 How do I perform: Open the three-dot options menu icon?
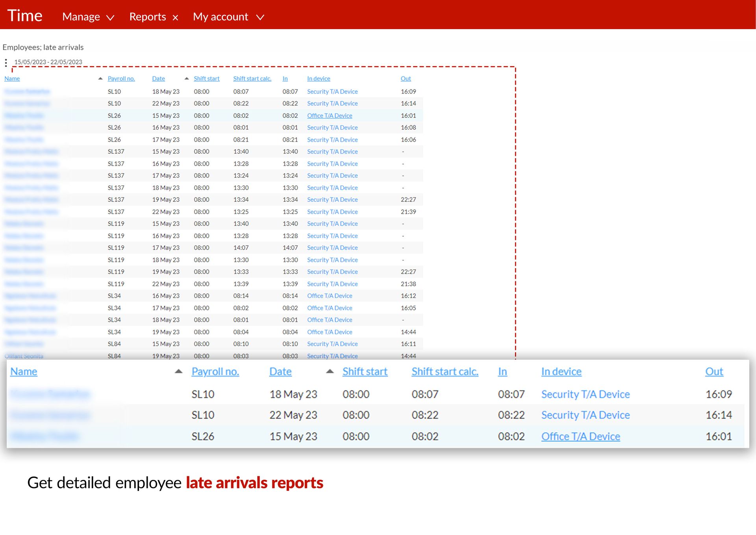(6, 63)
